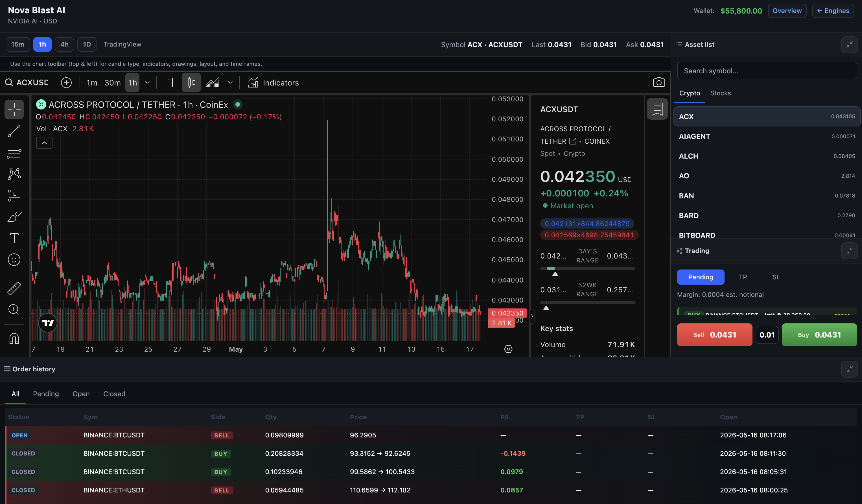The width and height of the screenshot is (862, 504).
Task: Select the crosshair cursor tool
Action: click(14, 109)
